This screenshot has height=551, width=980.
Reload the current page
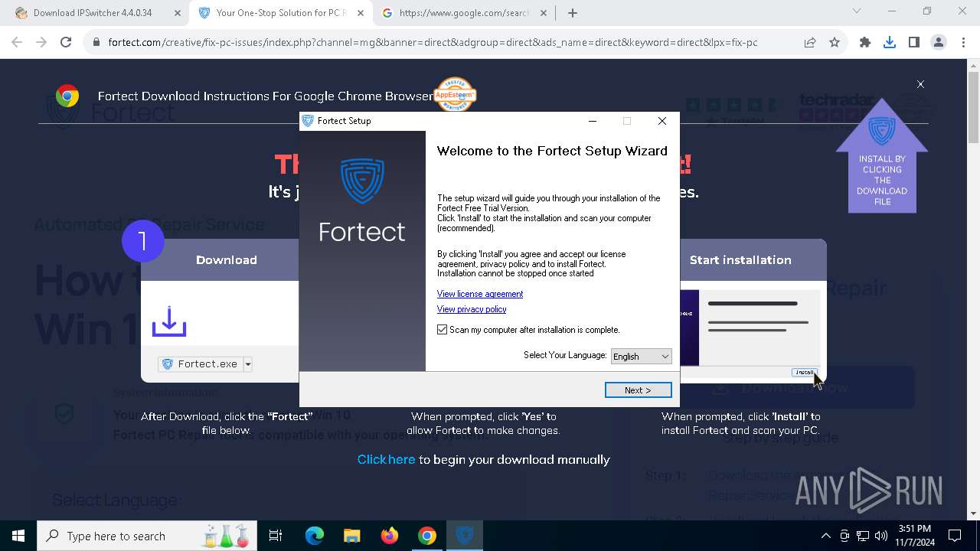[x=66, y=43]
